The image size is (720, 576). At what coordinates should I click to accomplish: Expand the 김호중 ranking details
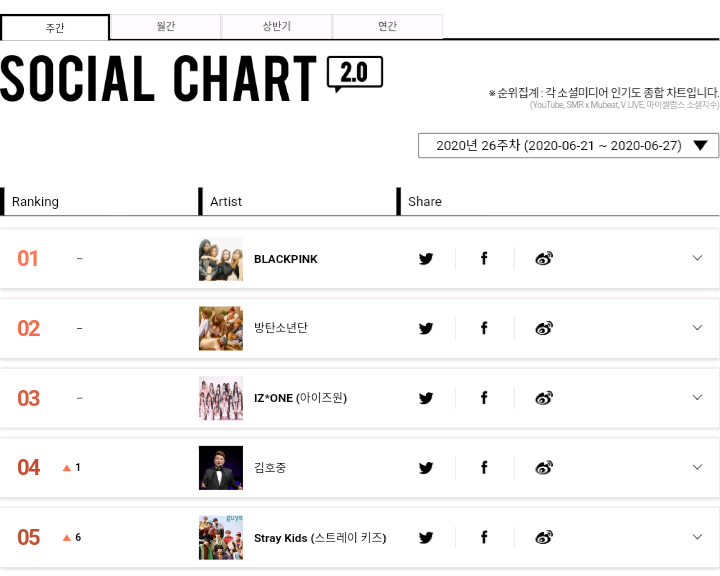point(698,466)
